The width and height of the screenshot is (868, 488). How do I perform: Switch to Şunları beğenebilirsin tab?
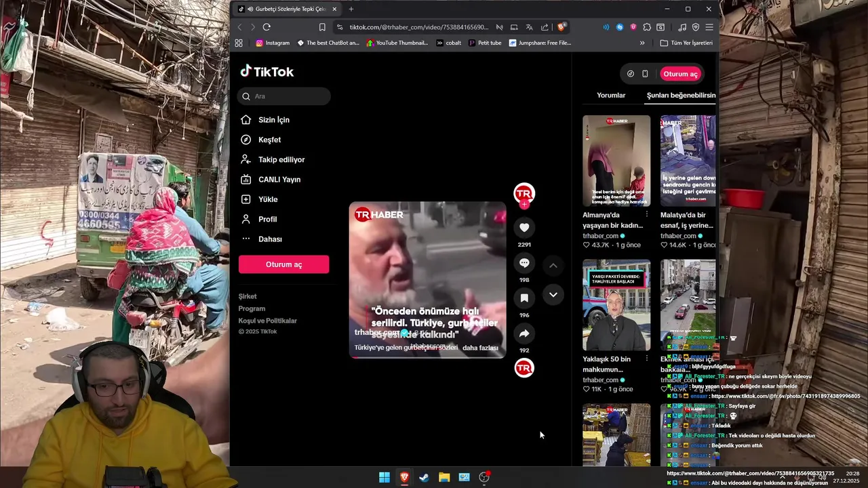(681, 96)
